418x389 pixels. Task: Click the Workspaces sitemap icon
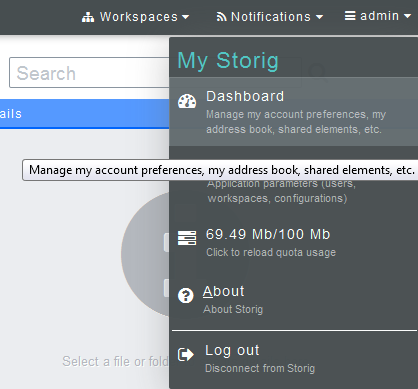click(88, 17)
